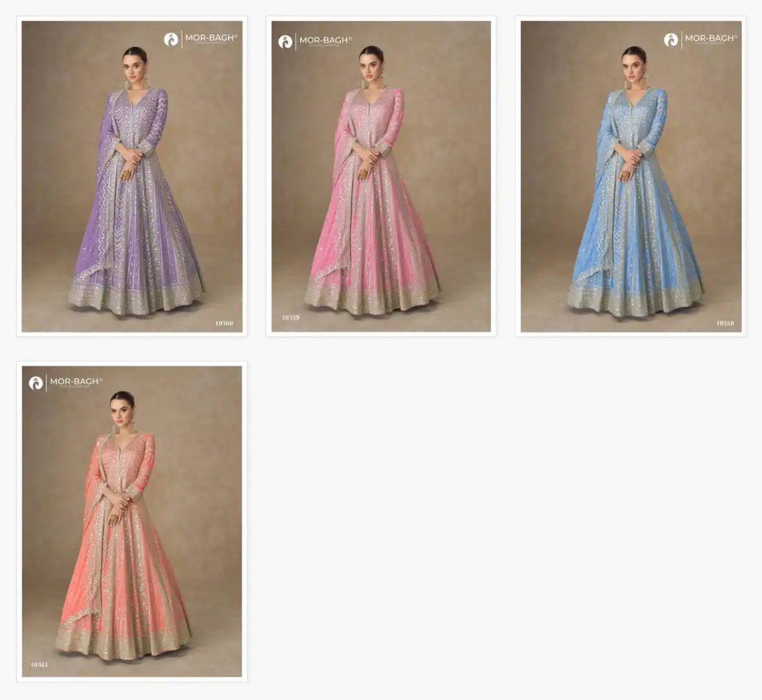Open the peach gown thumbnail 10361
This screenshot has height=700, width=762.
132,521
